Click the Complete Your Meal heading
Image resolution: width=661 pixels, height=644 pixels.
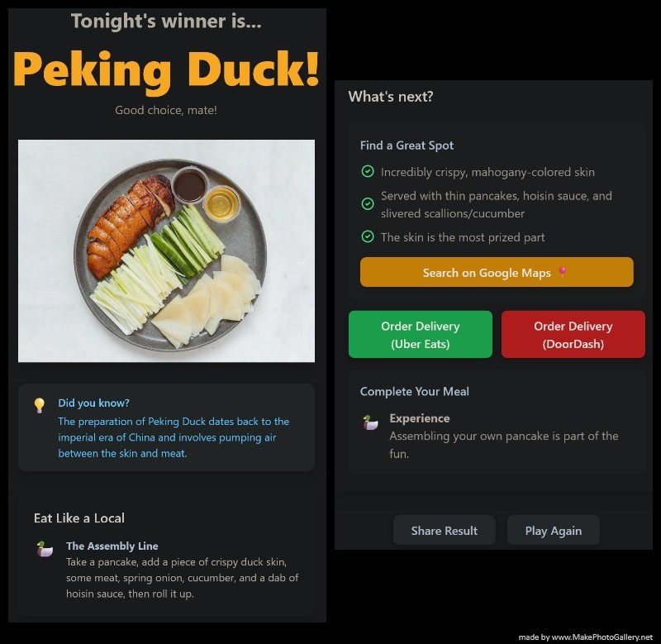point(415,391)
